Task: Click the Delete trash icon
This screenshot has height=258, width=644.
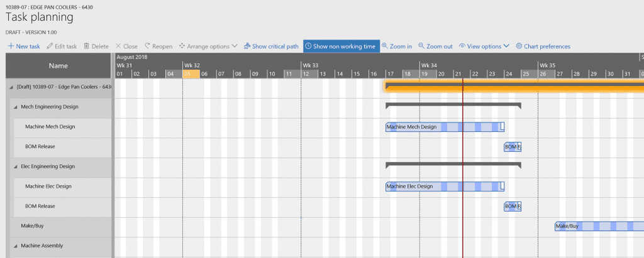Action: click(x=86, y=46)
